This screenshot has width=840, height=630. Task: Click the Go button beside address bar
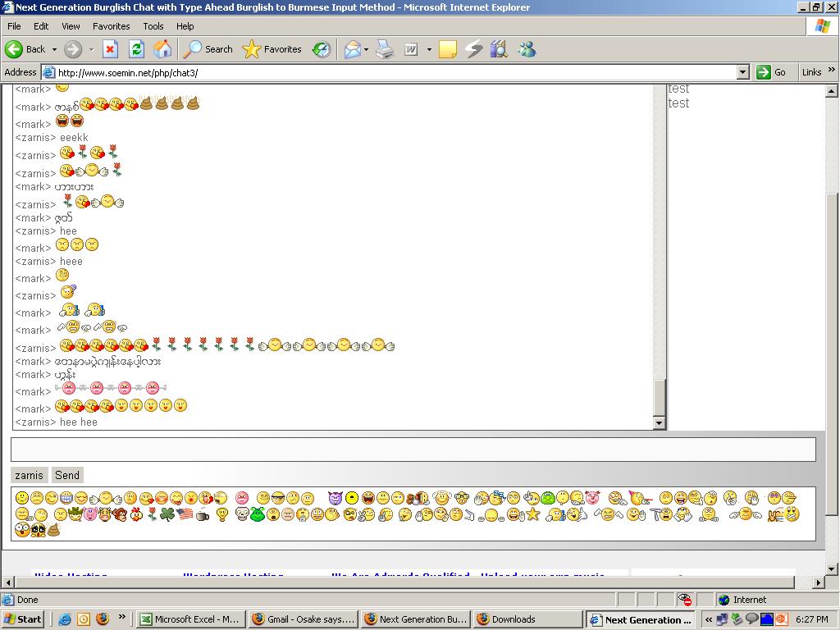click(x=771, y=72)
